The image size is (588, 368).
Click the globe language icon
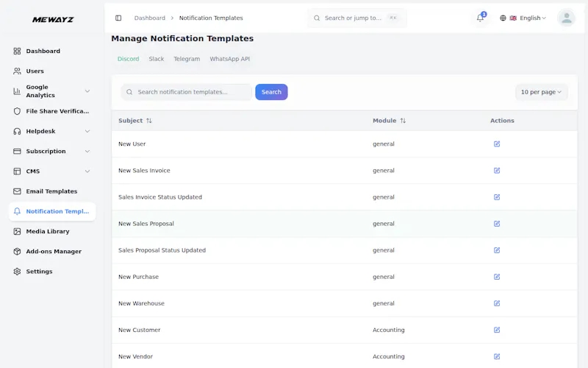tap(503, 18)
